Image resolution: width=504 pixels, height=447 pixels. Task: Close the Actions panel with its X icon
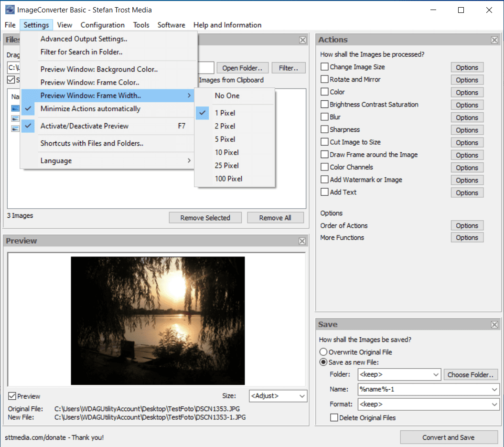tap(494, 40)
